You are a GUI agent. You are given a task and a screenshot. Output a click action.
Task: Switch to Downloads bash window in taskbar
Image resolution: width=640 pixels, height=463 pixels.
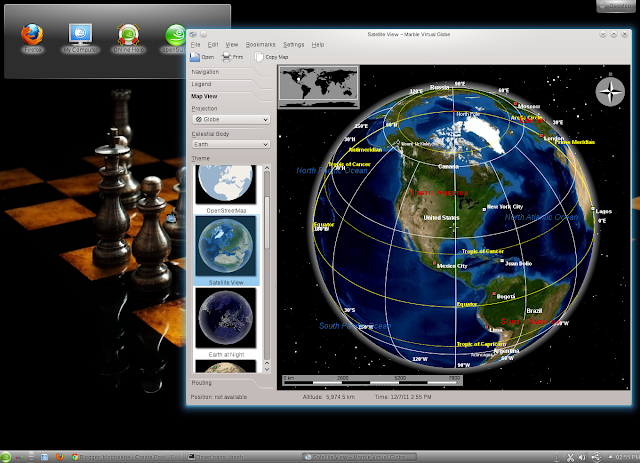pos(243,457)
